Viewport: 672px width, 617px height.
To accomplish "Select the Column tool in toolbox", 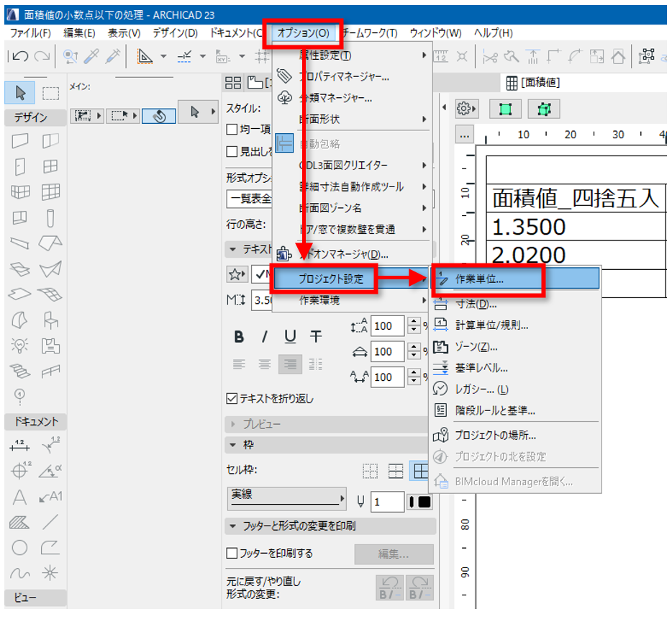I will [50, 218].
